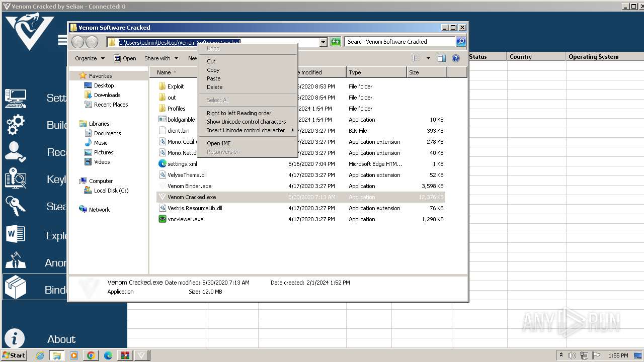644x362 pixels.
Task: Open the Venom hamburger menu icon
Action: (62, 40)
